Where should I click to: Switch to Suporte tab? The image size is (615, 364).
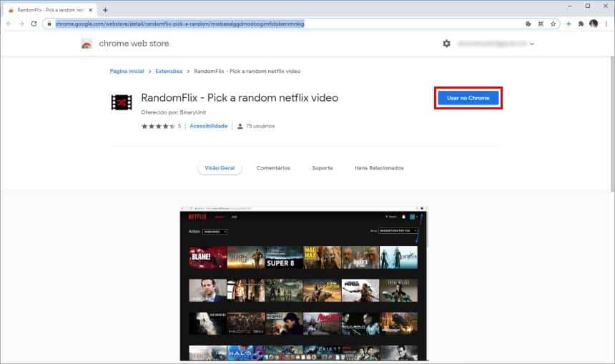(x=323, y=168)
